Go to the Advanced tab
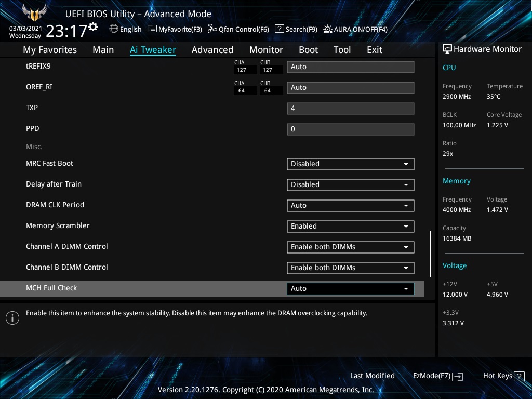Screen dimensions: 532x399 (x=212, y=50)
